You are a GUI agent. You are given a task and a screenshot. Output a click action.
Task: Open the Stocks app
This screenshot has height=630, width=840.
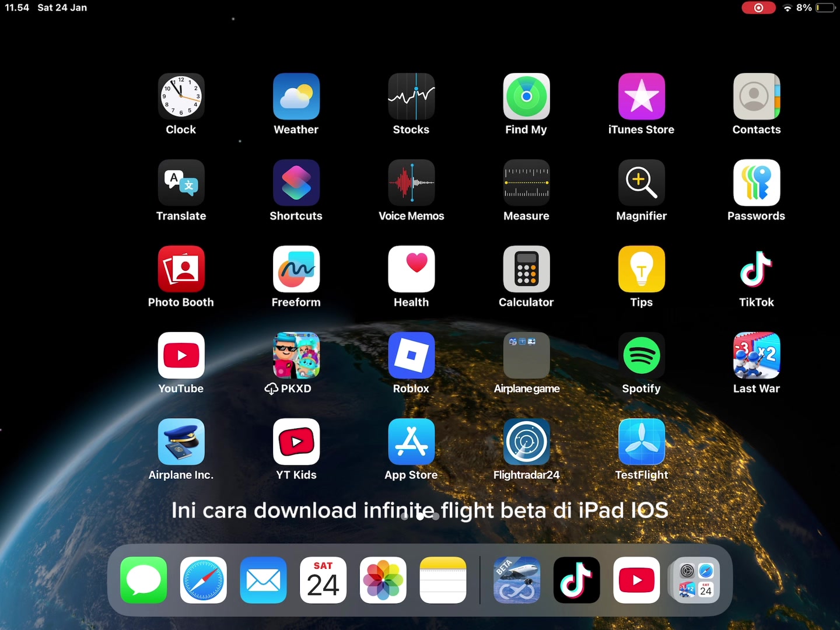click(x=411, y=96)
